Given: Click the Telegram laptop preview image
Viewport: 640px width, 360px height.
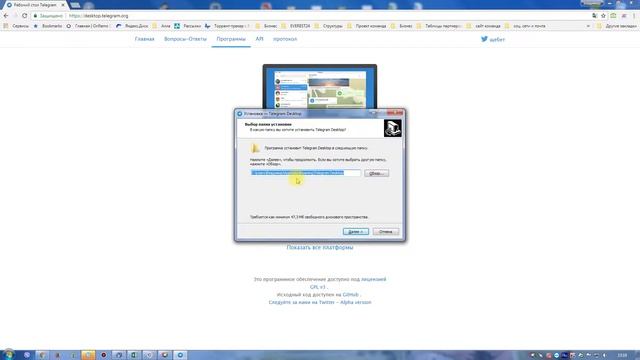Looking at the screenshot, I should point(320,86).
